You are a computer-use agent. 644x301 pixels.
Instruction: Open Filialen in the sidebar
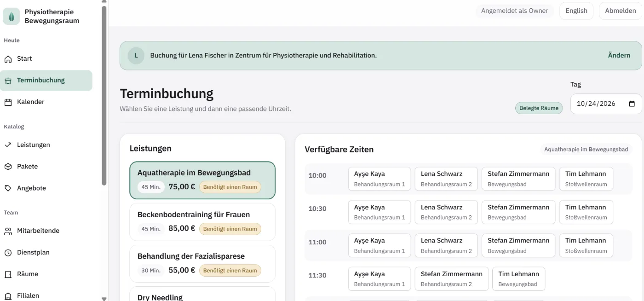point(46,296)
